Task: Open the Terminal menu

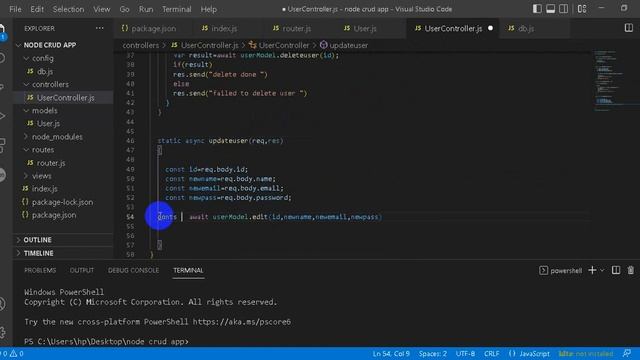Action: 177,9
